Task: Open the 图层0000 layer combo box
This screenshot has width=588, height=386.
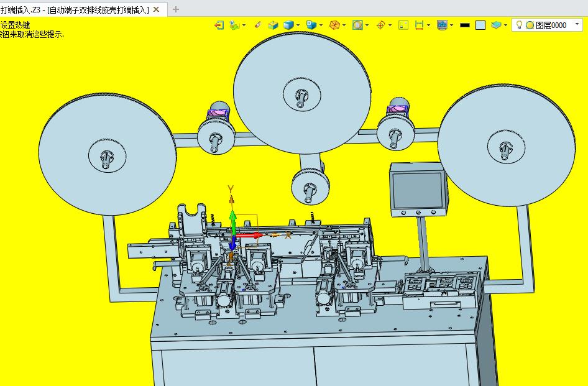Action: 547,25
